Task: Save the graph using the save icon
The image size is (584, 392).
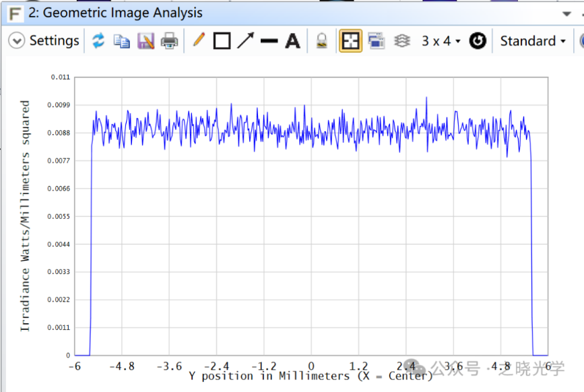Action: pyautogui.click(x=145, y=41)
